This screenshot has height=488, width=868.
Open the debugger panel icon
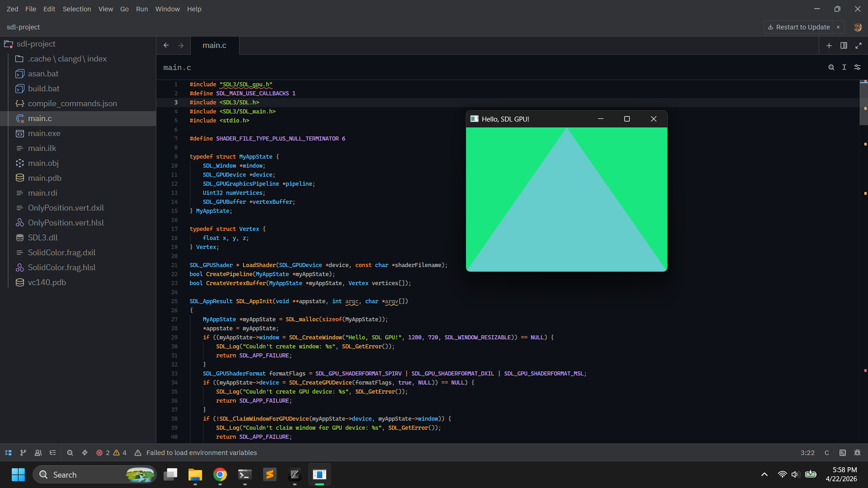click(x=857, y=453)
